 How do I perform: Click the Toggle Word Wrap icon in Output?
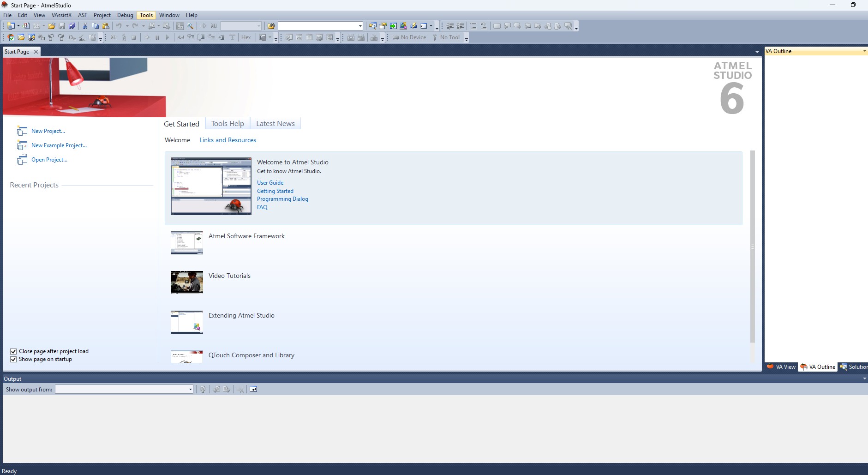click(253, 389)
